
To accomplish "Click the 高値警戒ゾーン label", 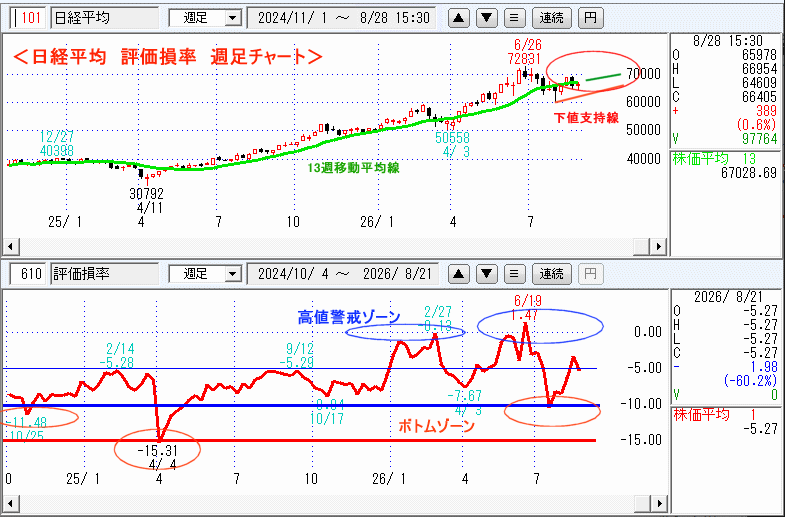I will (x=349, y=317).
